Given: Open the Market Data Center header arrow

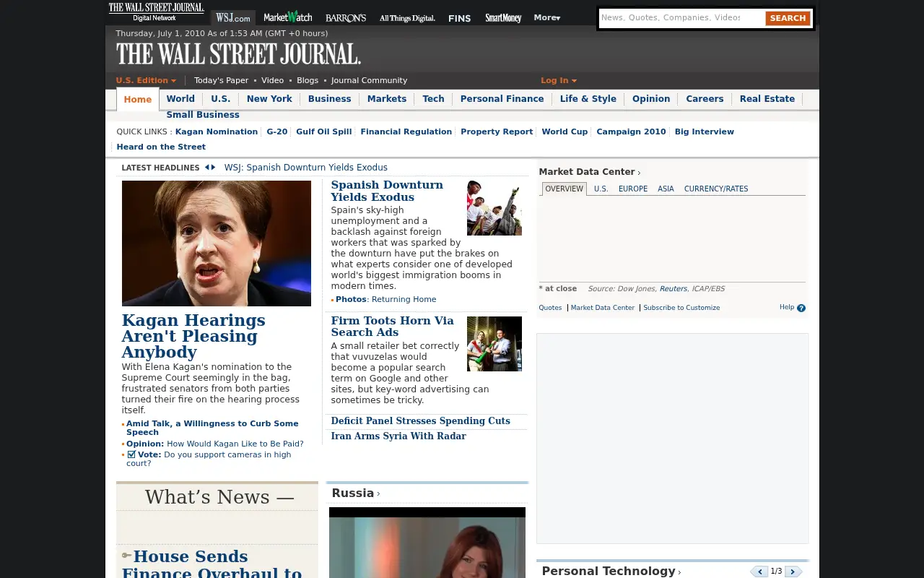Looking at the screenshot, I should coord(639,173).
